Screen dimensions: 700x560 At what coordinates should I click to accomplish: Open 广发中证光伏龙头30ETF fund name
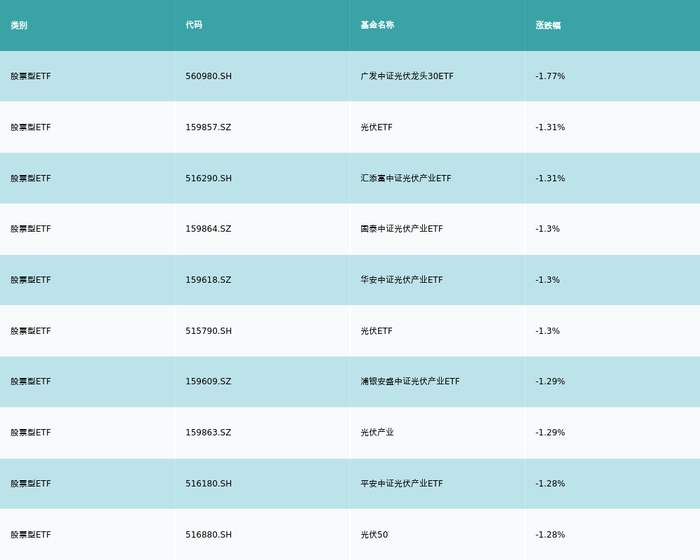[x=407, y=76]
